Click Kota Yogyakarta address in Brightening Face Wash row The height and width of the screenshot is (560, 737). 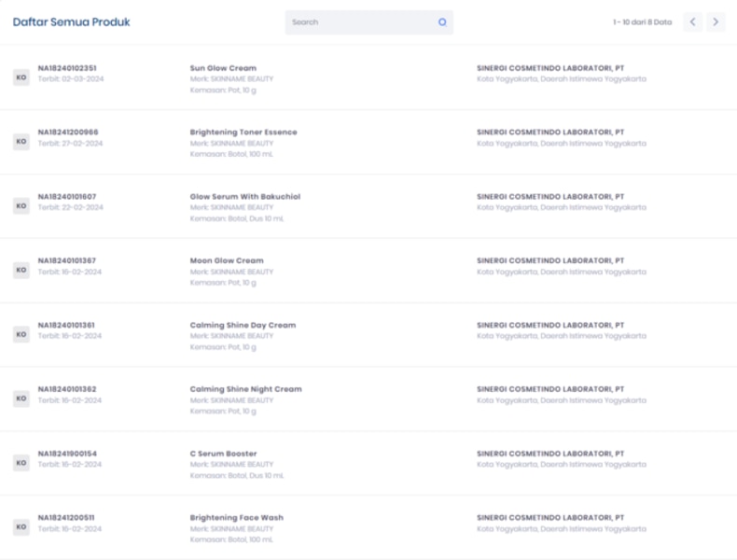tap(562, 529)
